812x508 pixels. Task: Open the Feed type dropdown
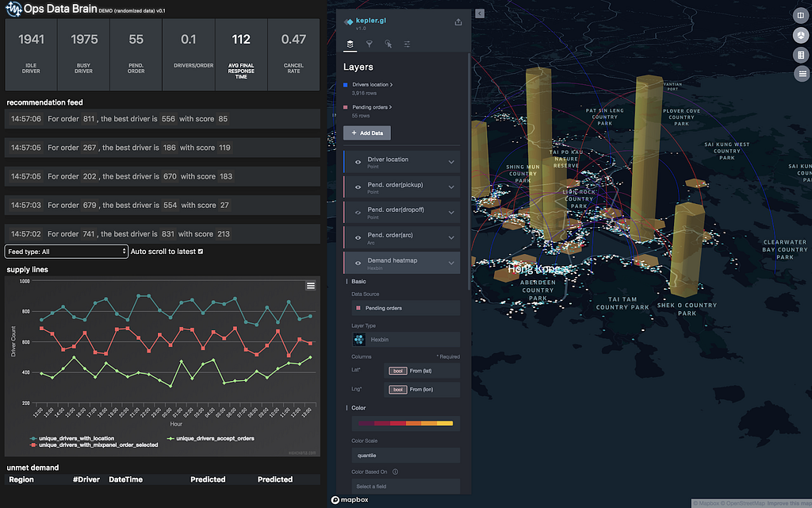point(67,252)
